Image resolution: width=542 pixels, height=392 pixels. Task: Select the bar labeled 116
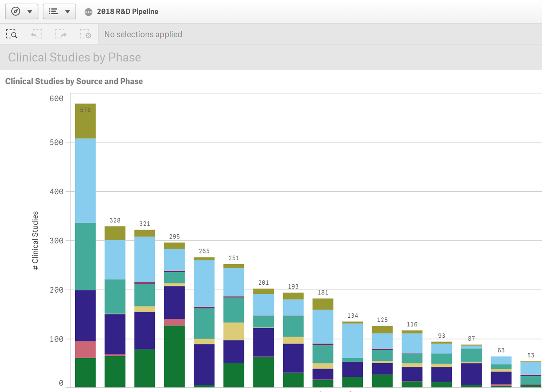point(412,359)
